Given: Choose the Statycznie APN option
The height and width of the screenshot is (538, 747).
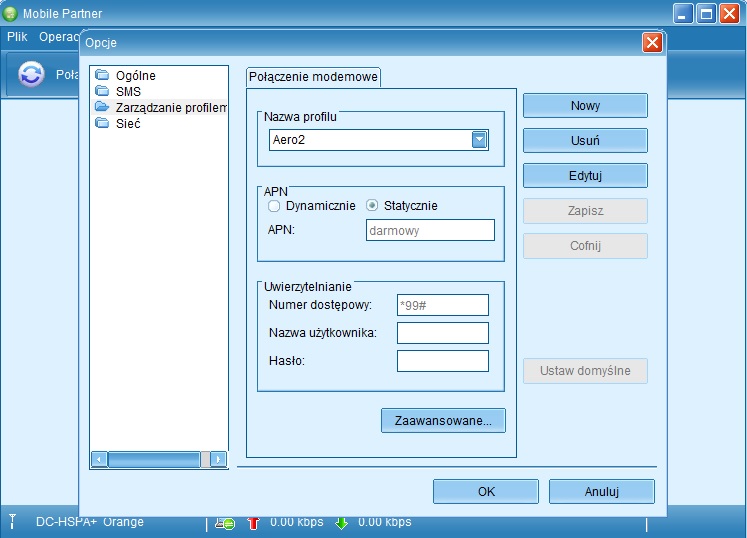Looking at the screenshot, I should pyautogui.click(x=373, y=206).
